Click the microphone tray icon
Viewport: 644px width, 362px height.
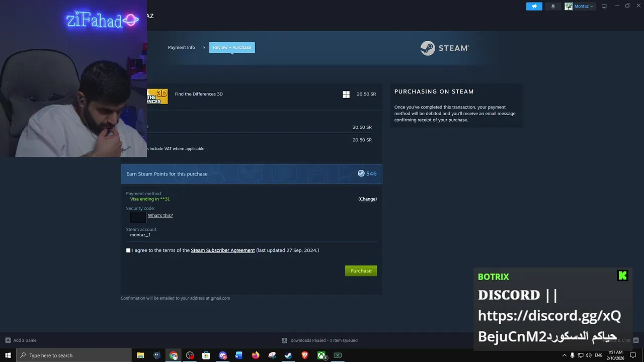pyautogui.click(x=573, y=355)
